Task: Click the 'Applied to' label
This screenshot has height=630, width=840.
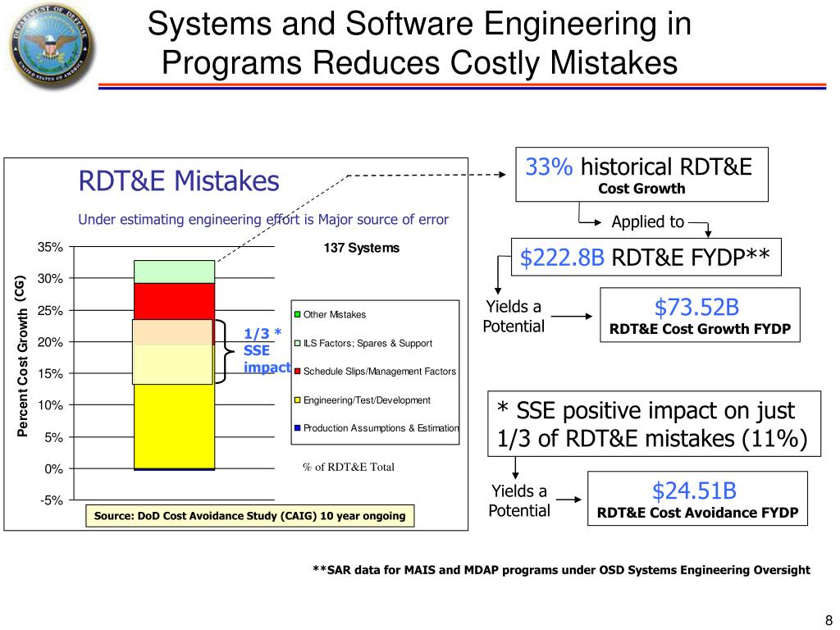Action: (648, 221)
